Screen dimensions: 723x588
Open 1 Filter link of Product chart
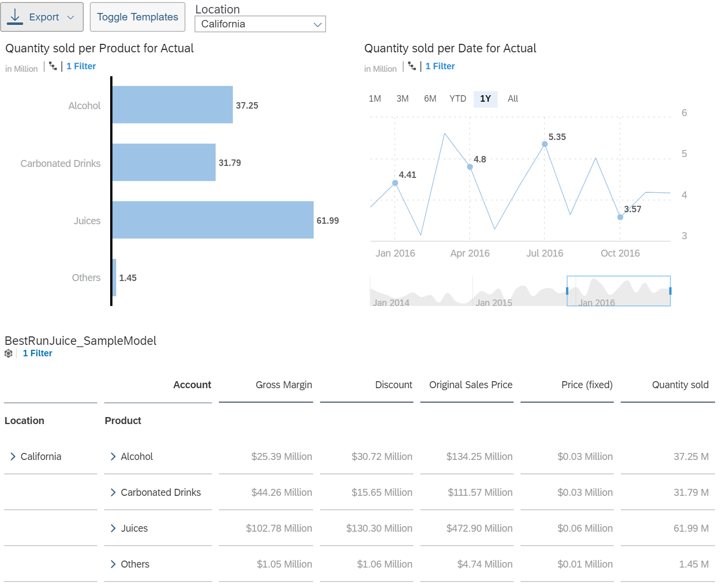pyautogui.click(x=81, y=66)
